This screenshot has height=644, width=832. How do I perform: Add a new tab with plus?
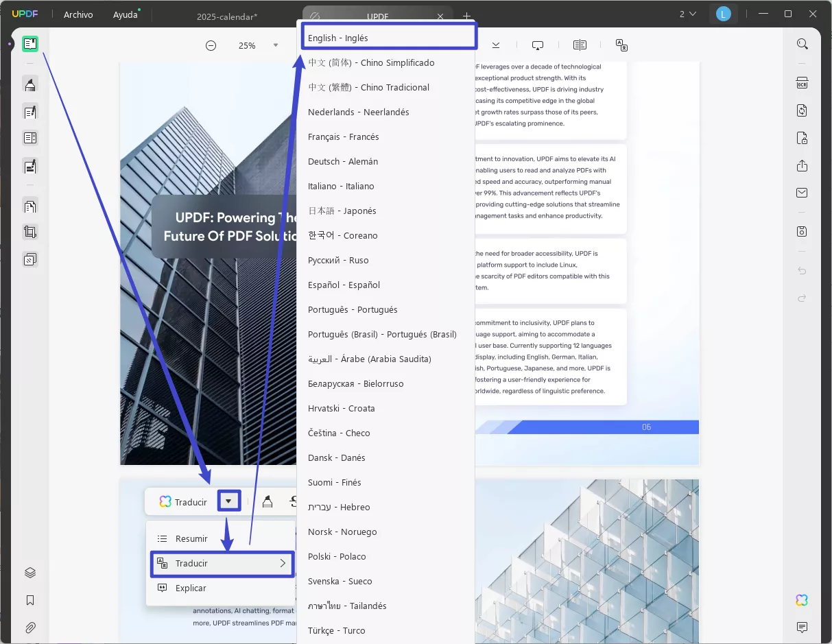(x=466, y=16)
